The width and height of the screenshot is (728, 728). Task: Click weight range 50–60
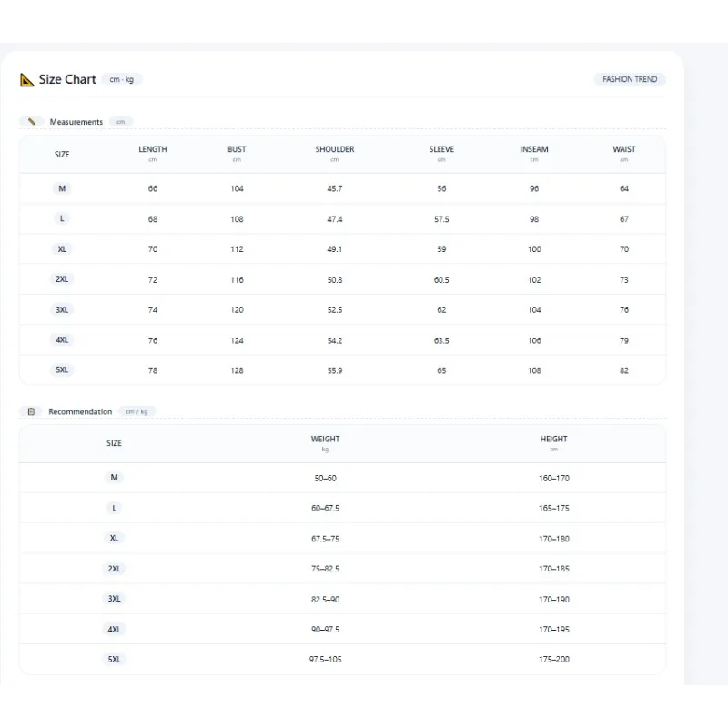pos(326,479)
